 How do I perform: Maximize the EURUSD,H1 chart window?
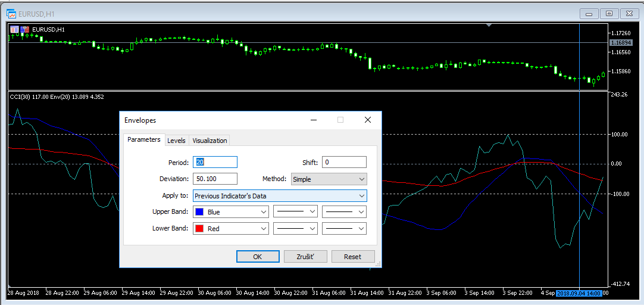point(609,14)
